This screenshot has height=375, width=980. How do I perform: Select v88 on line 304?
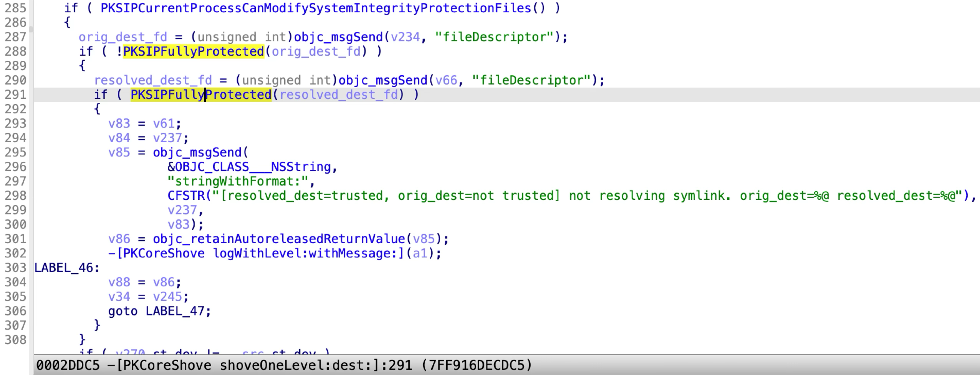[x=119, y=282]
